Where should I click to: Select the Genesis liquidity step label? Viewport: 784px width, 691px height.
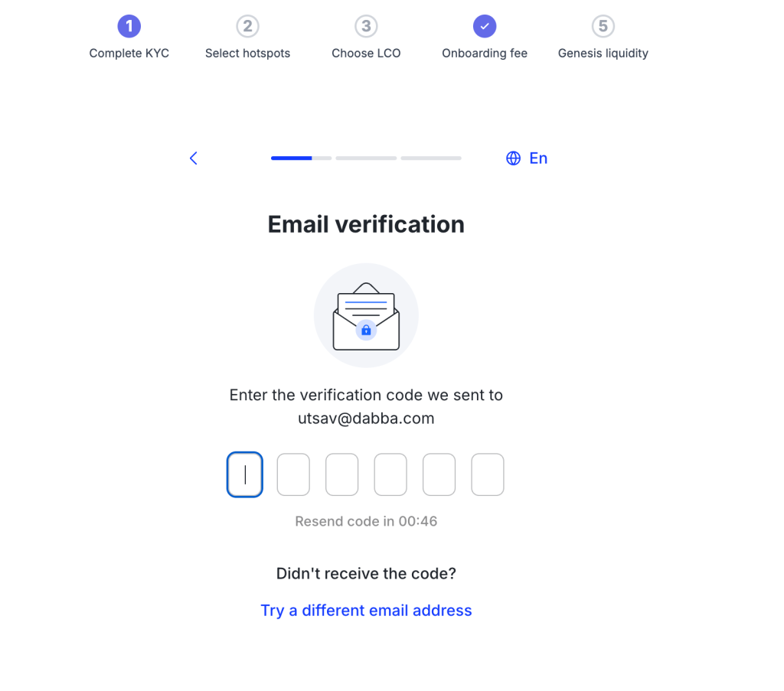tap(603, 53)
